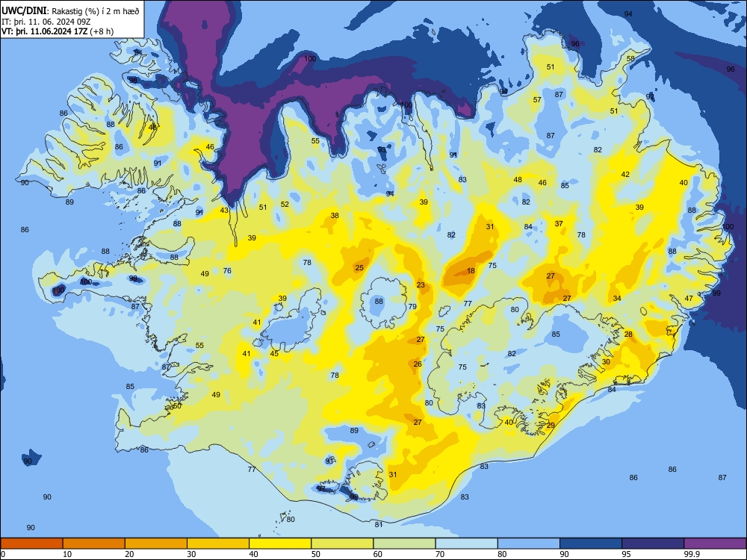This screenshot has width=747, height=560.
Task: Click the humidity value 58 on map
Action: pos(630,59)
